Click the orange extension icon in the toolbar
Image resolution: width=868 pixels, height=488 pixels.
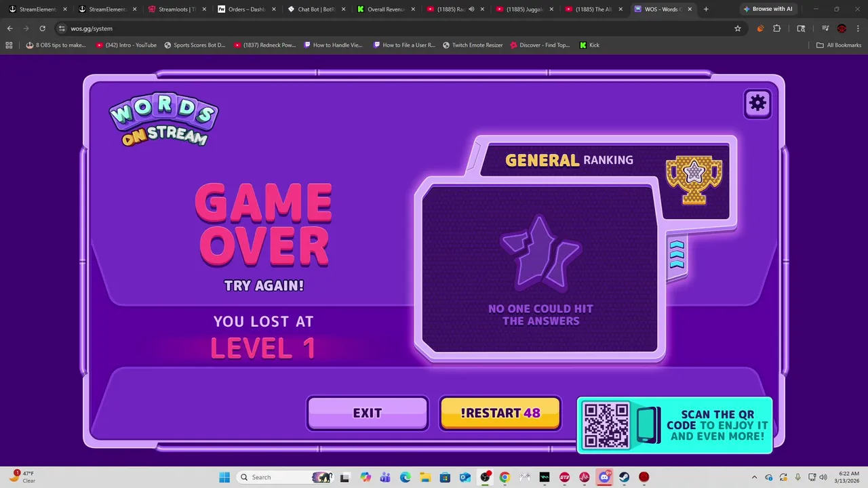point(760,28)
